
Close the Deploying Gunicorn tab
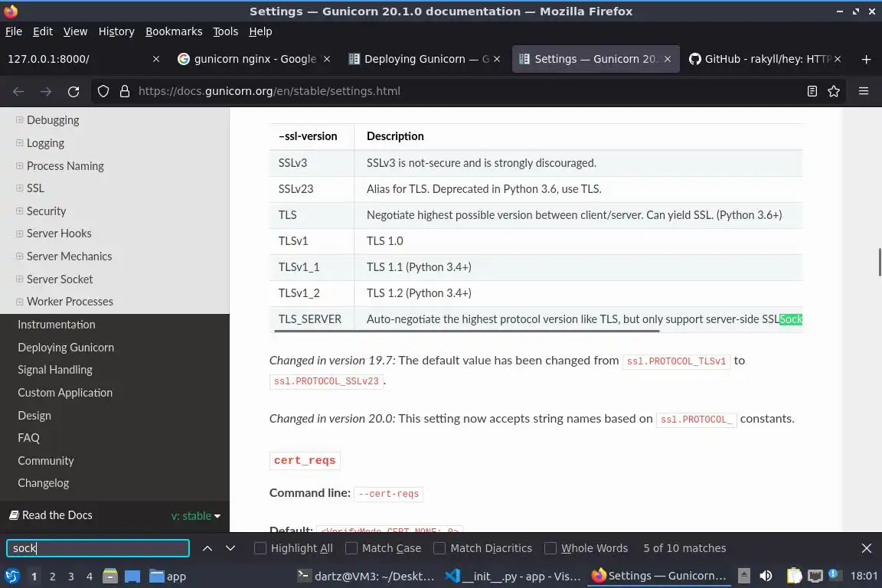point(497,59)
